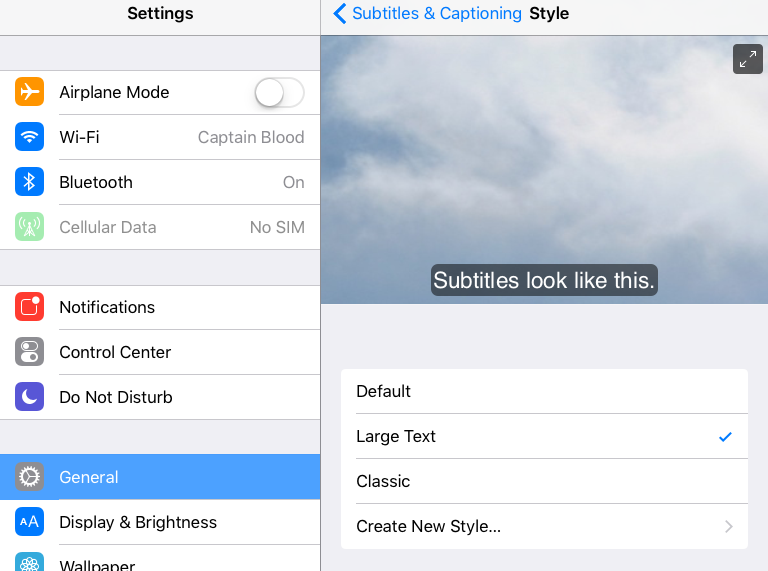The image size is (768, 571).
Task: Tap the red Notifications icon
Action: [29, 307]
